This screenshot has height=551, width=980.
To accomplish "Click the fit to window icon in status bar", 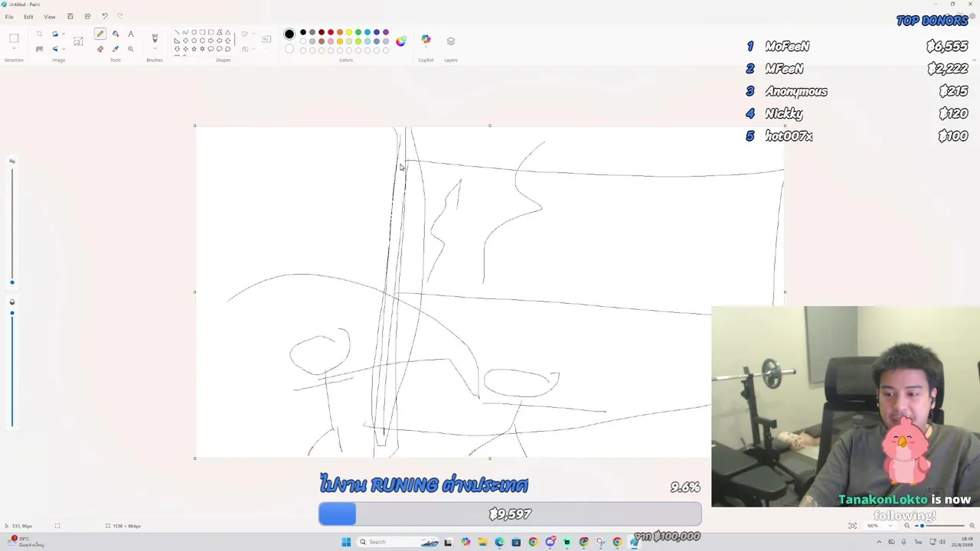I will tap(852, 526).
